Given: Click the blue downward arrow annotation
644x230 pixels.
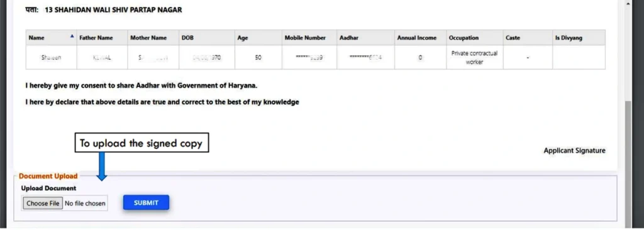Looking at the screenshot, I should point(102,167).
